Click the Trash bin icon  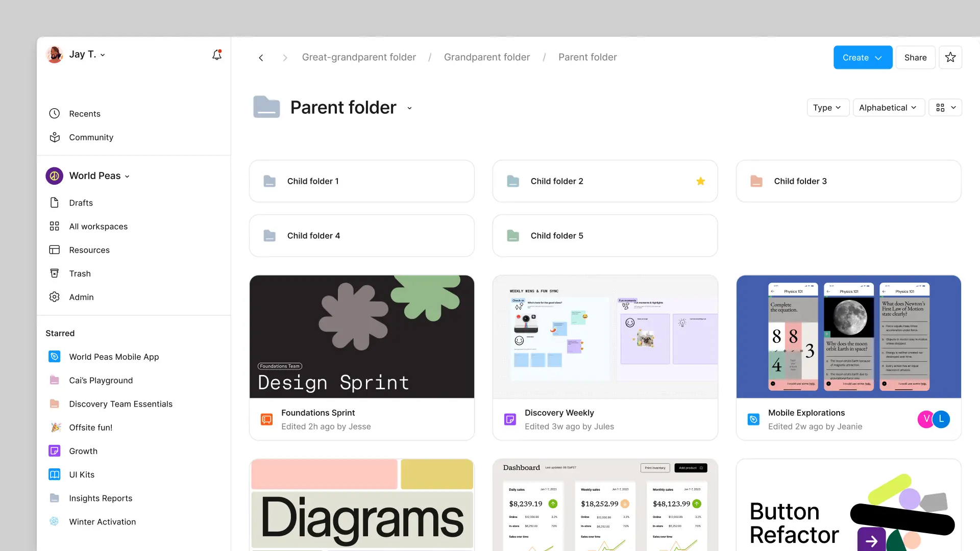55,273
